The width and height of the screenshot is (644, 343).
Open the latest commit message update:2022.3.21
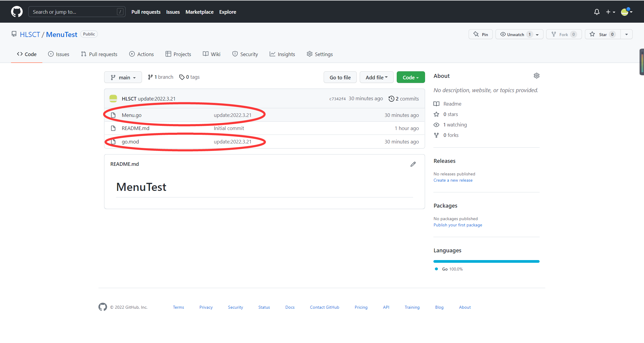157,99
